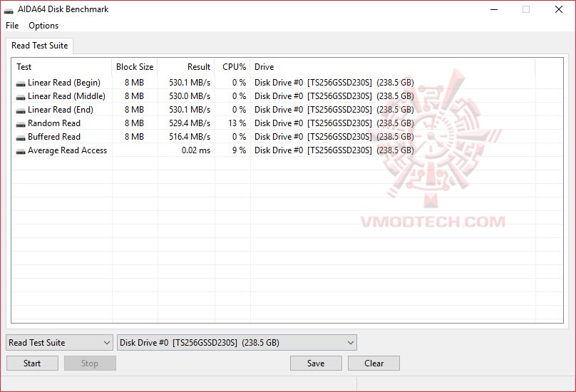Click the drive name in the Average Read Access row
Image resolution: width=576 pixels, height=392 pixels.
point(334,150)
